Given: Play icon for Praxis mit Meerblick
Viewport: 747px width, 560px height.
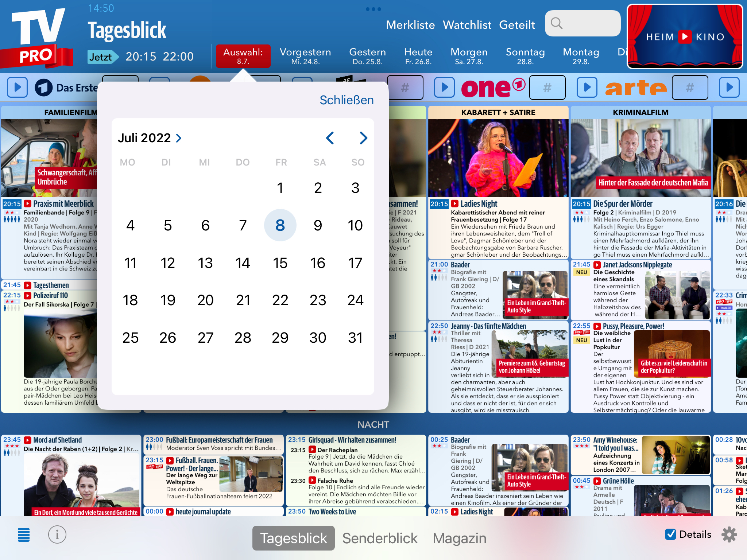Looking at the screenshot, I should 27,204.
